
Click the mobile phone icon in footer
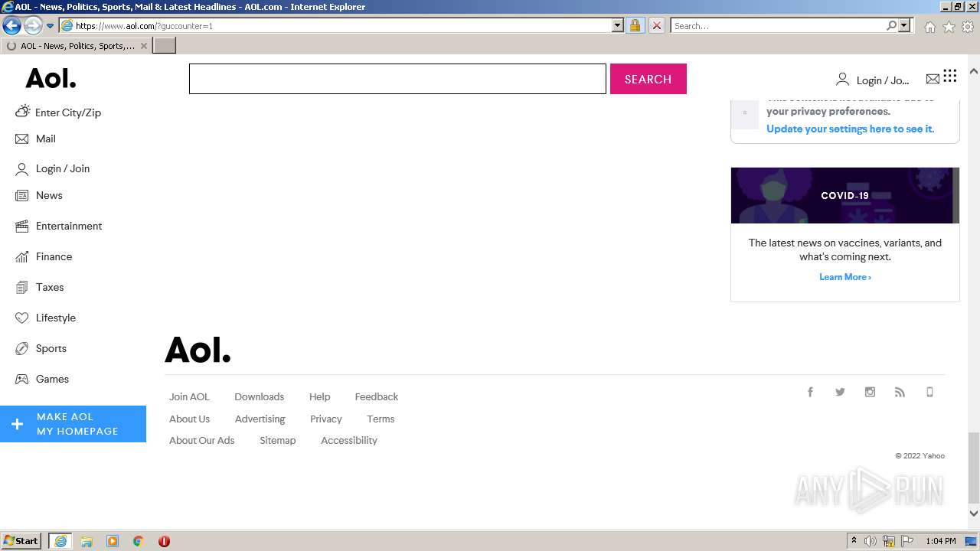pyautogui.click(x=929, y=392)
